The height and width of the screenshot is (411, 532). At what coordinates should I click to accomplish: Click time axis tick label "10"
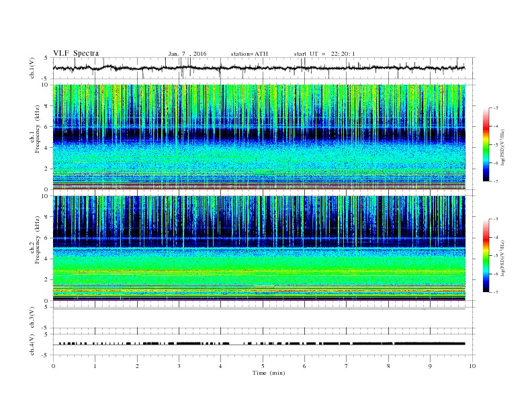[472, 366]
